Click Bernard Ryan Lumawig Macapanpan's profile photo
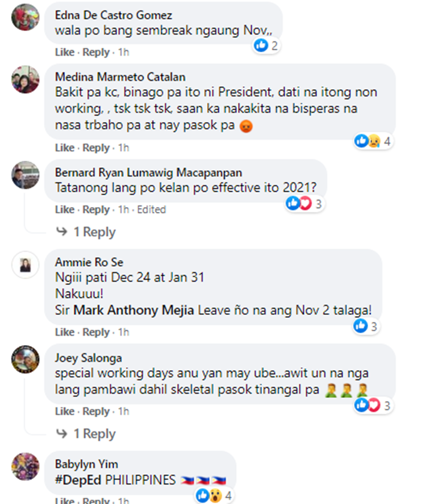 pyautogui.click(x=26, y=175)
